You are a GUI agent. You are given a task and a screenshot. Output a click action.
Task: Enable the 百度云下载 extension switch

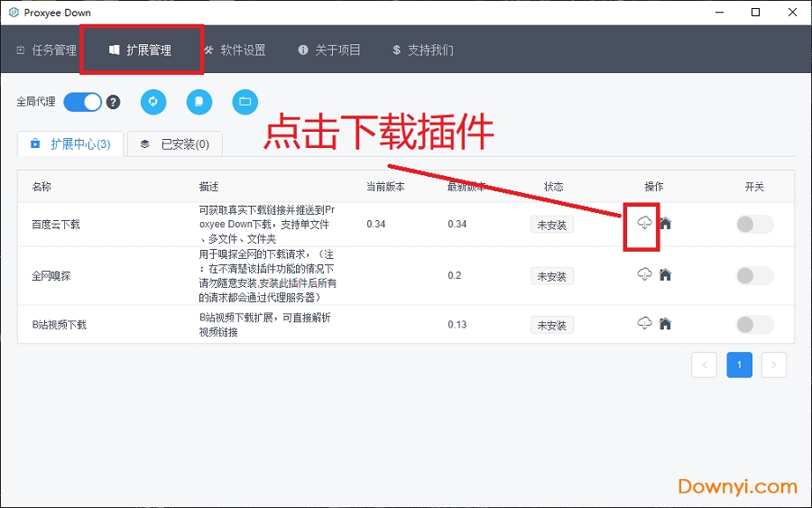[754, 225]
